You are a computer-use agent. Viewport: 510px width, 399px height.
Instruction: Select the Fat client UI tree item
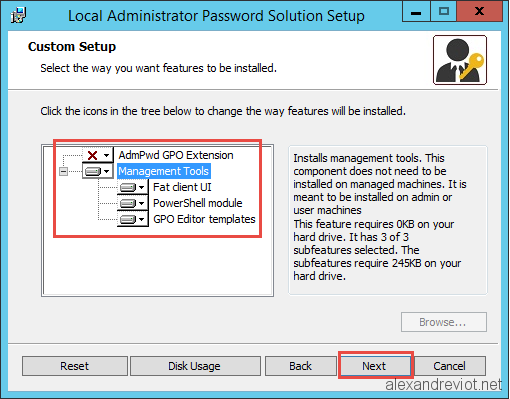click(182, 187)
